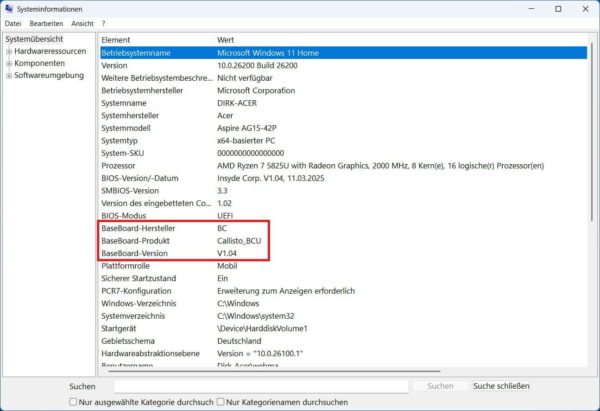Image resolution: width=600 pixels, height=411 pixels.
Task: Select the Betriebssystemhersteller row
Action: [x=343, y=90]
